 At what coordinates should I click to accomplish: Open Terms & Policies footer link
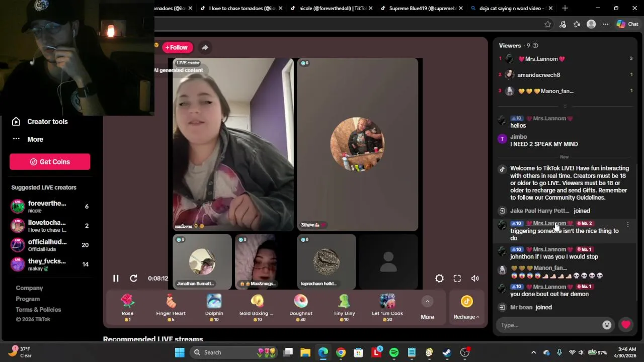(38, 310)
